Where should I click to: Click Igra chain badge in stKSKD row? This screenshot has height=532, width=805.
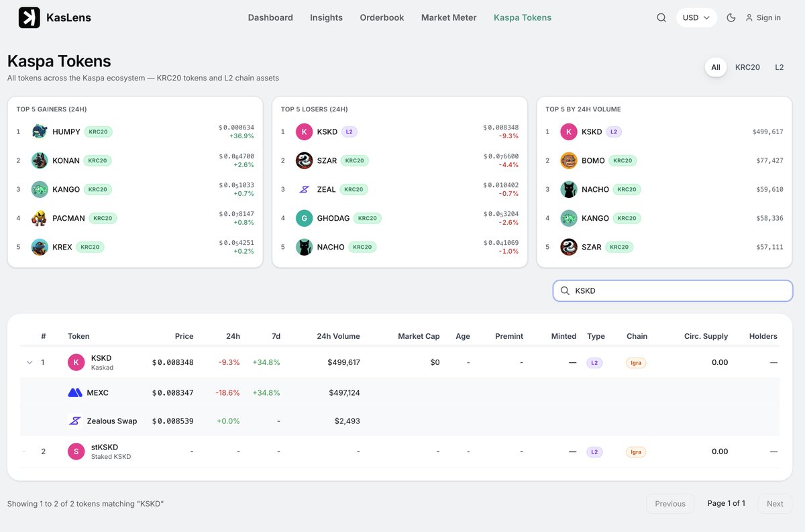(x=636, y=451)
